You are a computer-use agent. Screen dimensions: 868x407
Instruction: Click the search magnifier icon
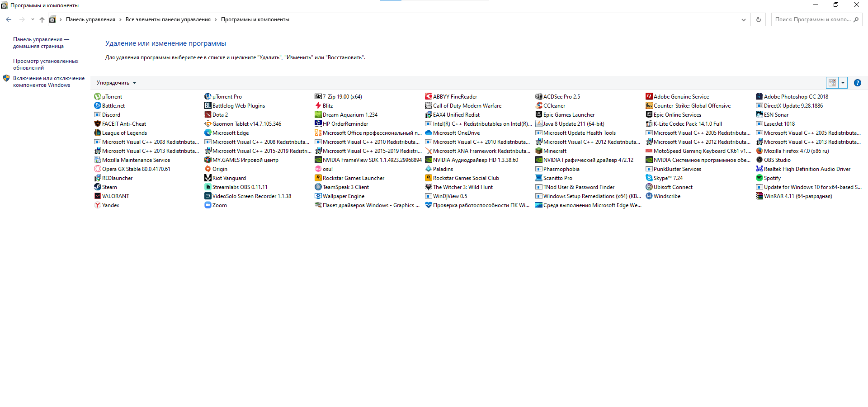pyautogui.click(x=856, y=19)
